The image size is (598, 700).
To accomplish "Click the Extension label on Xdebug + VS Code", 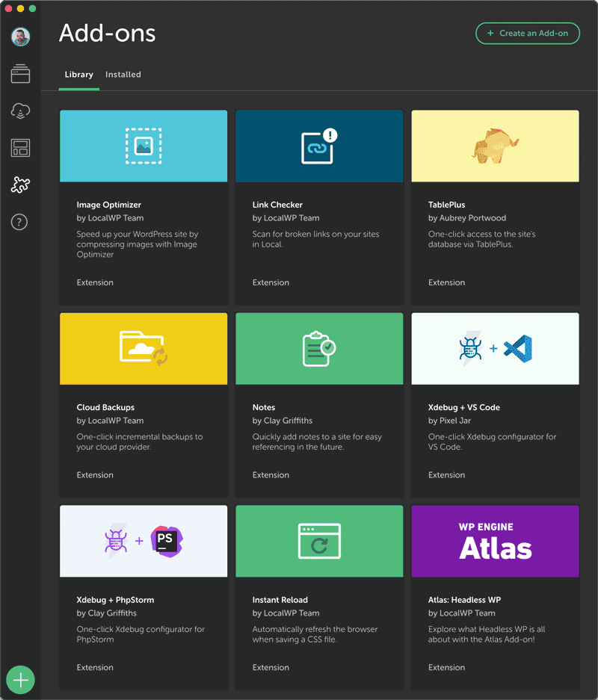I will 446,475.
